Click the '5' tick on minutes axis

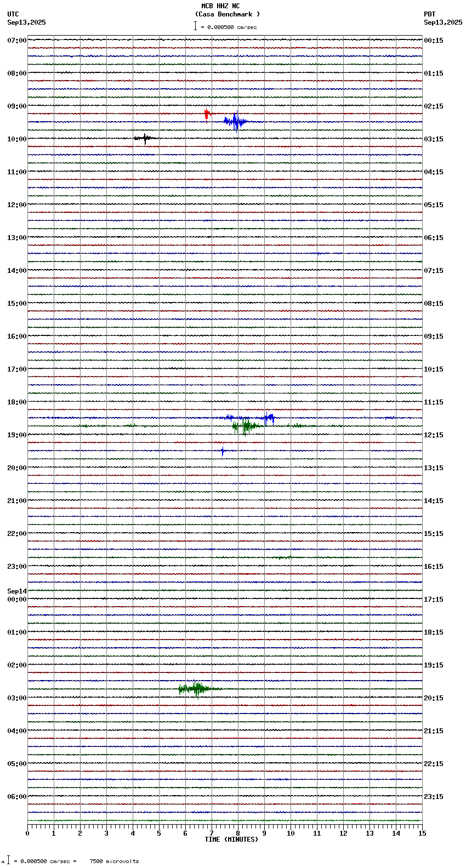coord(159,833)
